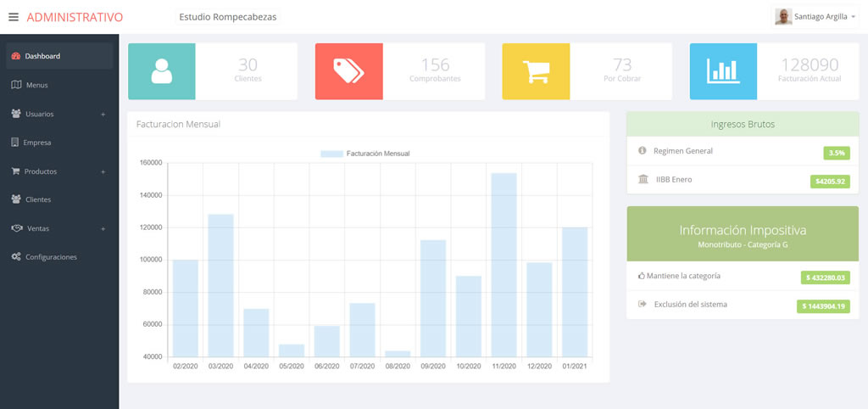Image resolution: width=868 pixels, height=409 pixels.
Task: Click the teal Clientes user icon tile
Action: pos(162,71)
